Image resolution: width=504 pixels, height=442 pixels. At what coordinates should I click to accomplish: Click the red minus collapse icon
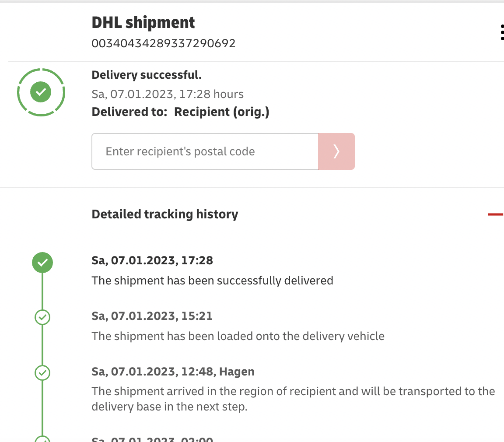496,214
